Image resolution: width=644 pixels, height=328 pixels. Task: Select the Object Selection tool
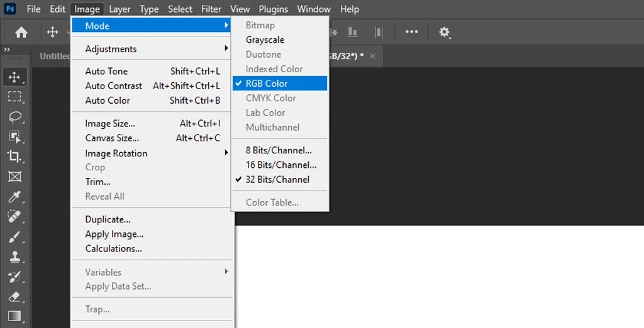tap(15, 137)
